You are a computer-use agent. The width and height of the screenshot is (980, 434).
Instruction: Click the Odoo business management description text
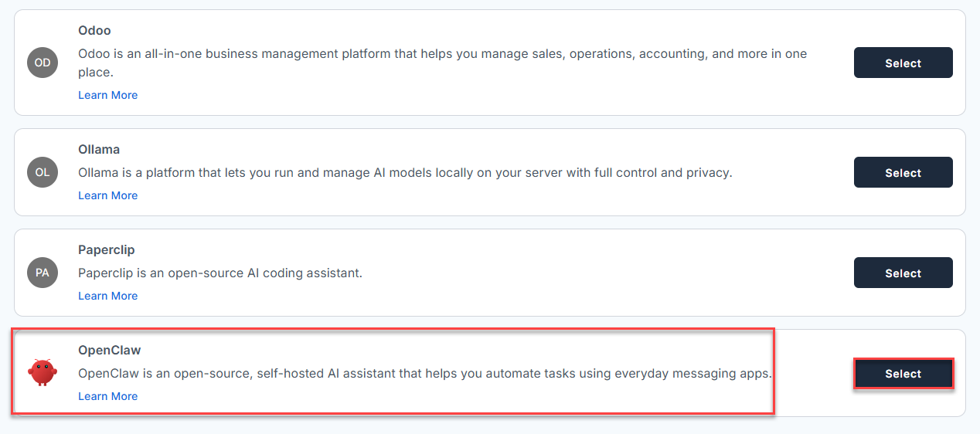point(442,63)
